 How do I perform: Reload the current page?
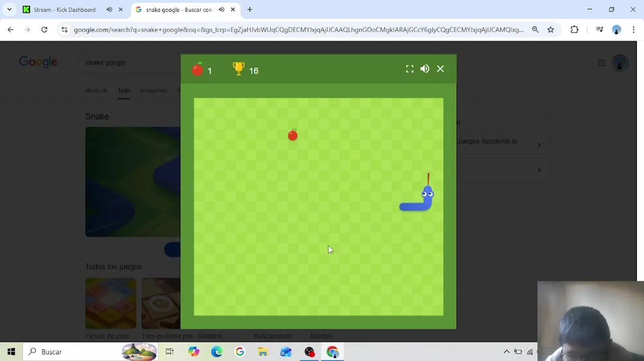coord(44,30)
